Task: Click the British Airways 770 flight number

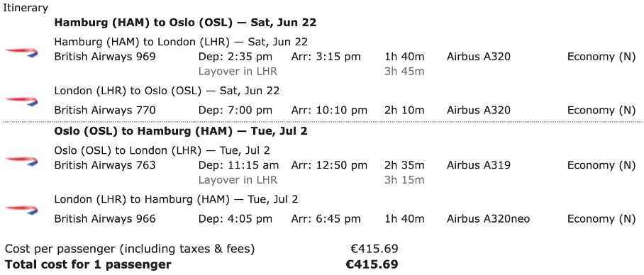Action: pyautogui.click(x=105, y=110)
